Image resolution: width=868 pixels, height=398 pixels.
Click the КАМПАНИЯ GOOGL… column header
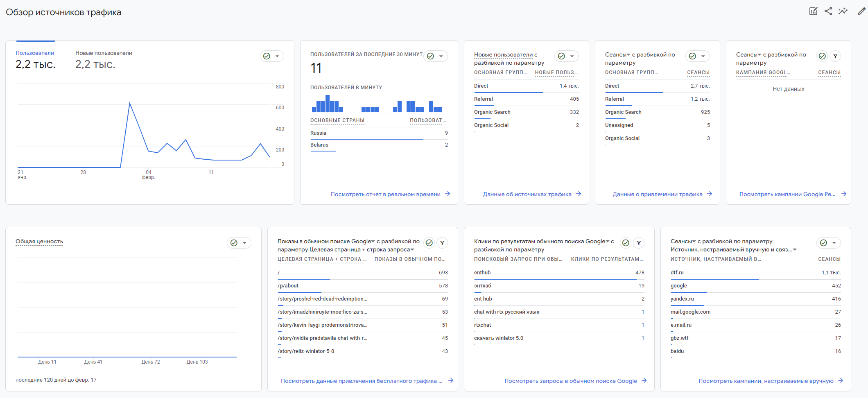(x=763, y=72)
